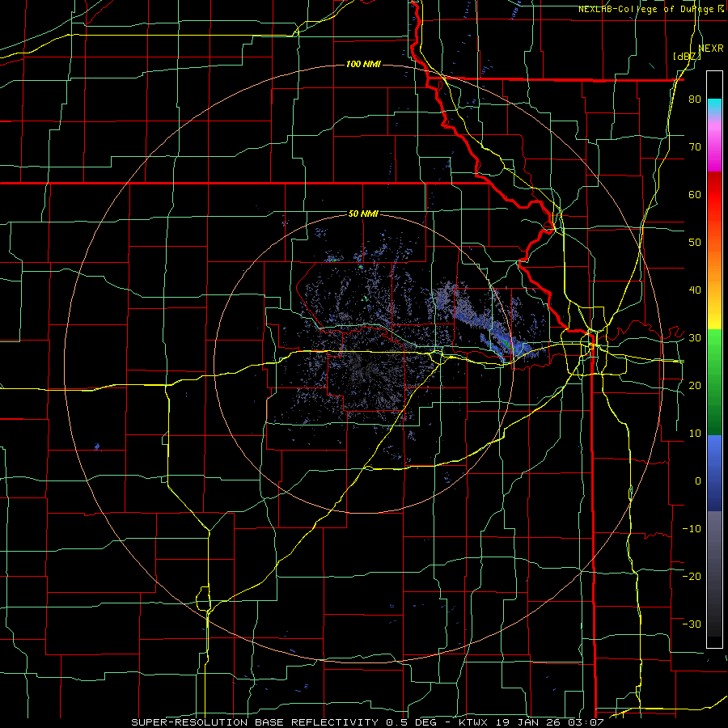Click the 10 value on dBZ scale
728x728 pixels.
695,434
